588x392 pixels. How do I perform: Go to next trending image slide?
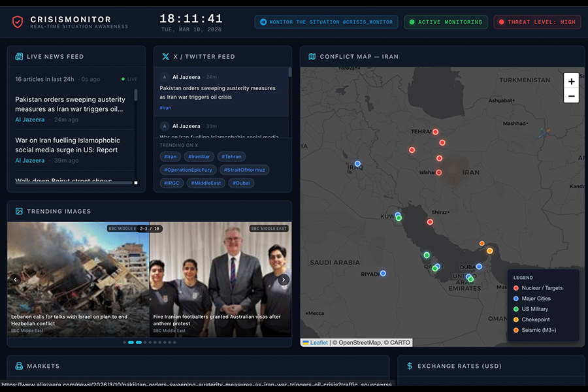click(283, 280)
